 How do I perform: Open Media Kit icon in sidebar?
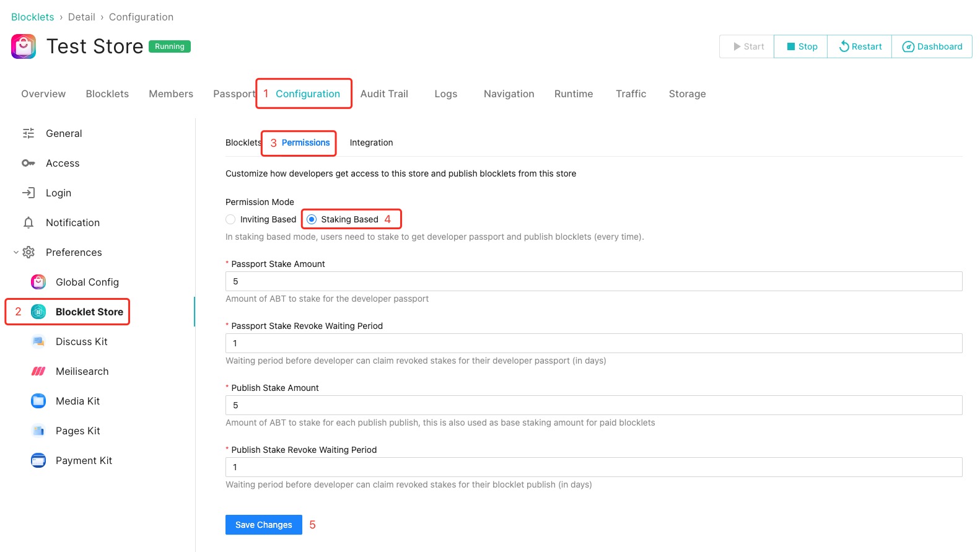click(38, 401)
